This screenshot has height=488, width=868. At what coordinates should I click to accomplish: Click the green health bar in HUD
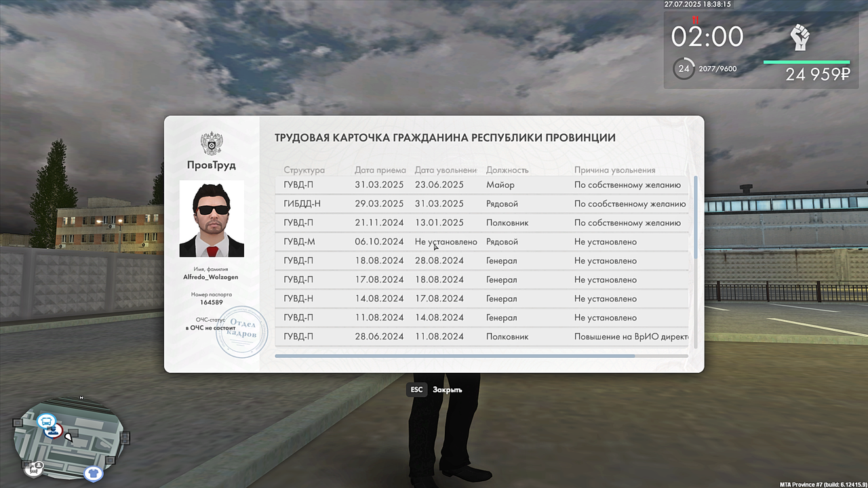coord(806,62)
